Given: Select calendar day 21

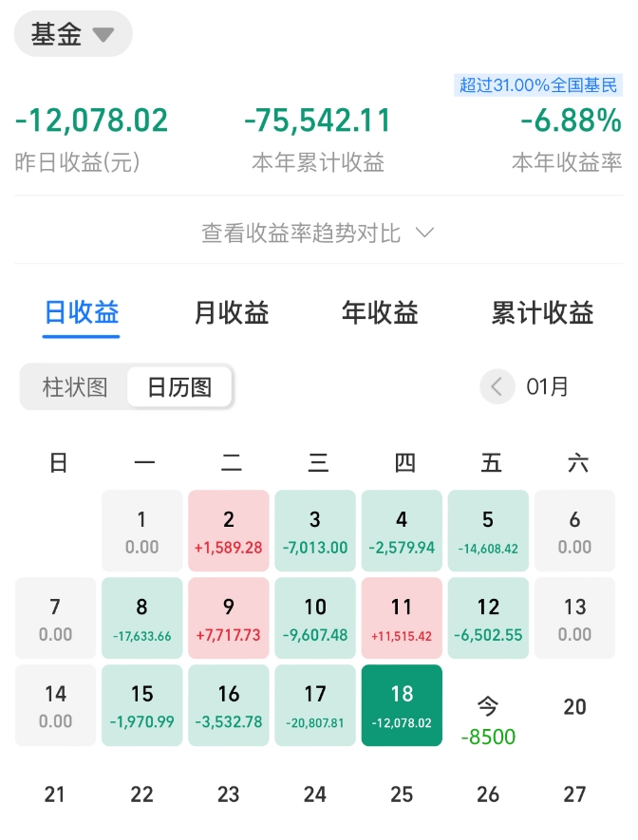Looking at the screenshot, I should [x=55, y=793].
